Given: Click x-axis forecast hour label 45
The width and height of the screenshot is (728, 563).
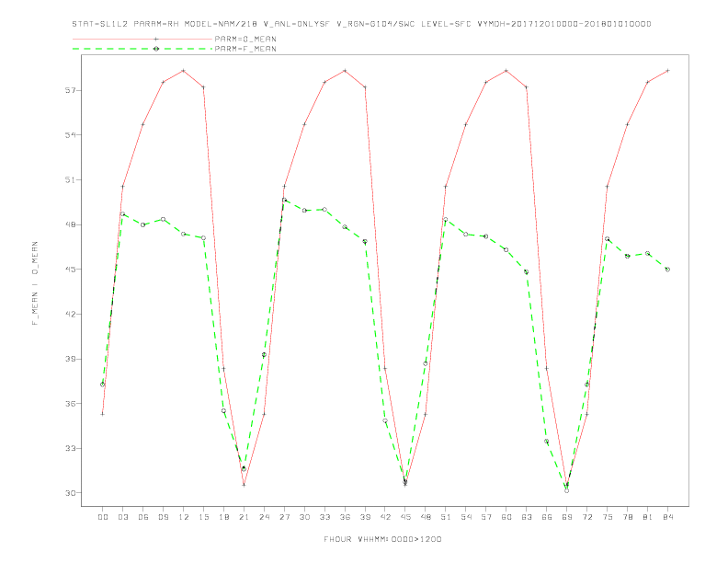Looking at the screenshot, I should (x=405, y=517).
